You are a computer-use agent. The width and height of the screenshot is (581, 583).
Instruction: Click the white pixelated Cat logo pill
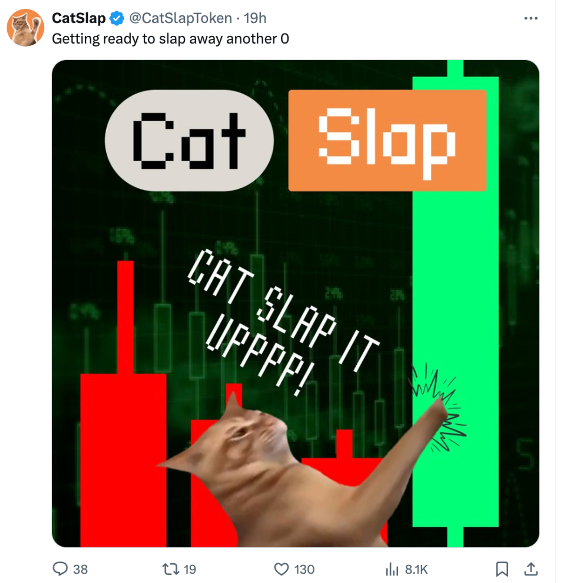(x=190, y=141)
